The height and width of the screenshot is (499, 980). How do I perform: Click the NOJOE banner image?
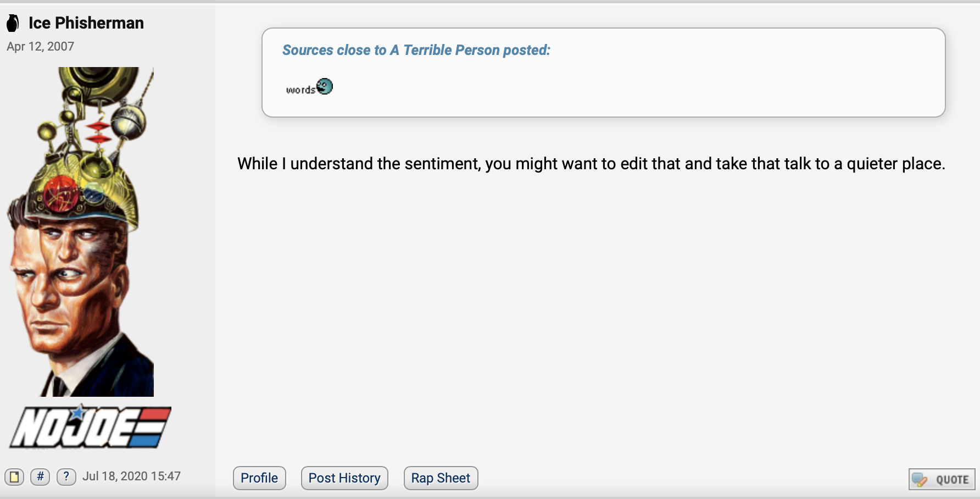point(90,428)
